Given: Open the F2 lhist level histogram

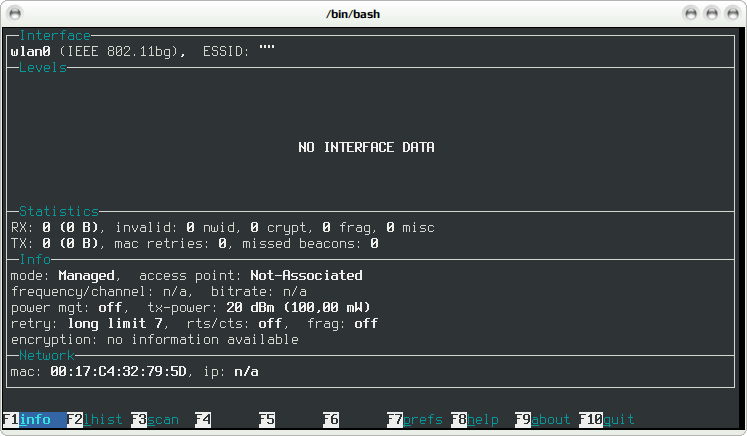Looking at the screenshot, I should coord(95,420).
